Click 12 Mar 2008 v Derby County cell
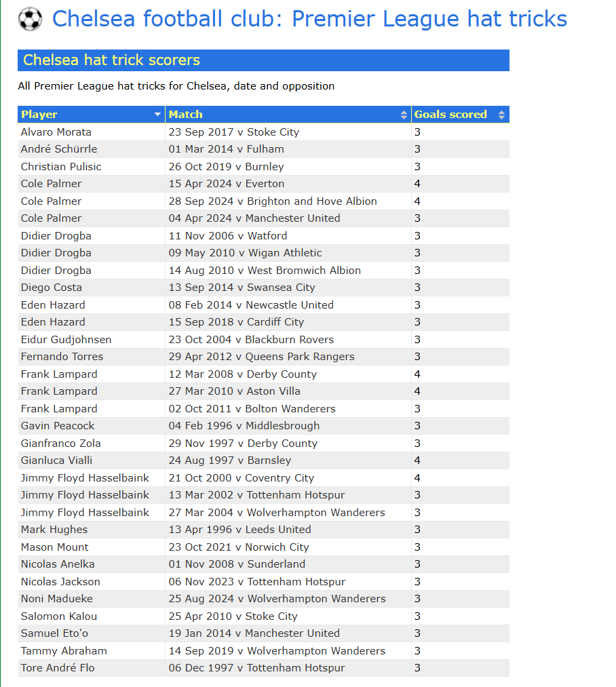This screenshot has height=687, width=616. coord(288,374)
